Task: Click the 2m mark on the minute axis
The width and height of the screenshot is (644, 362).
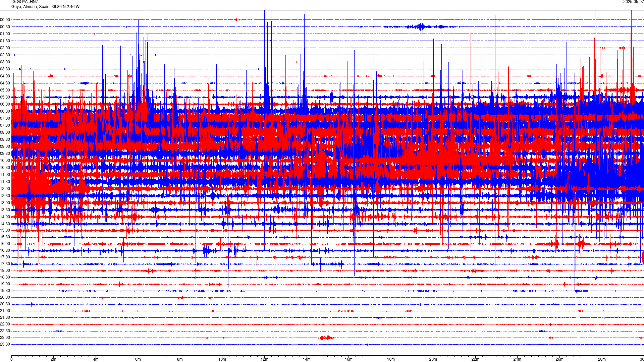Action: (54, 359)
